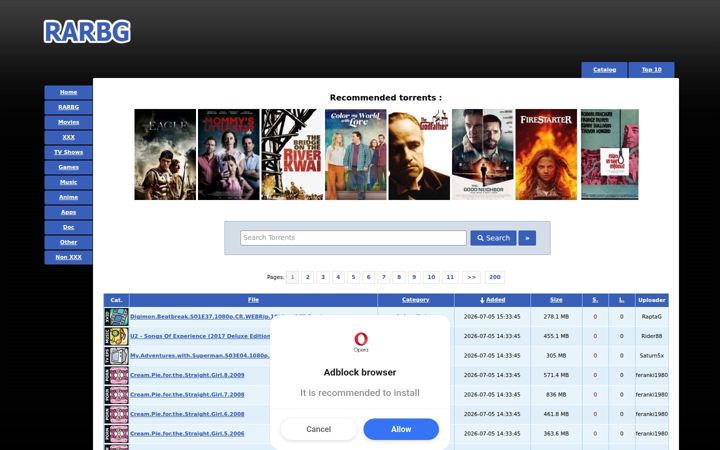Open Cream.Pie.for.the.Straight.Girl.5.2006 link

click(x=187, y=434)
